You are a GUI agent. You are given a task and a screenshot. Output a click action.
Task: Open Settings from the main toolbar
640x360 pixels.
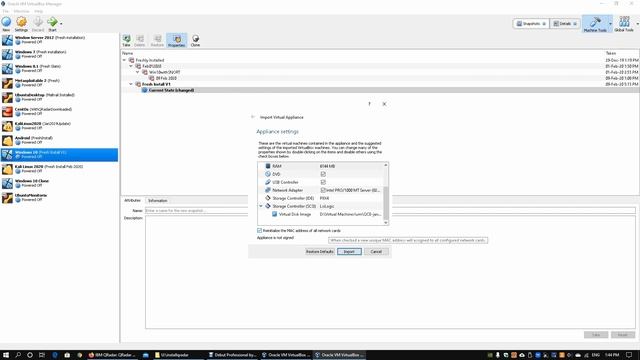click(x=21, y=24)
